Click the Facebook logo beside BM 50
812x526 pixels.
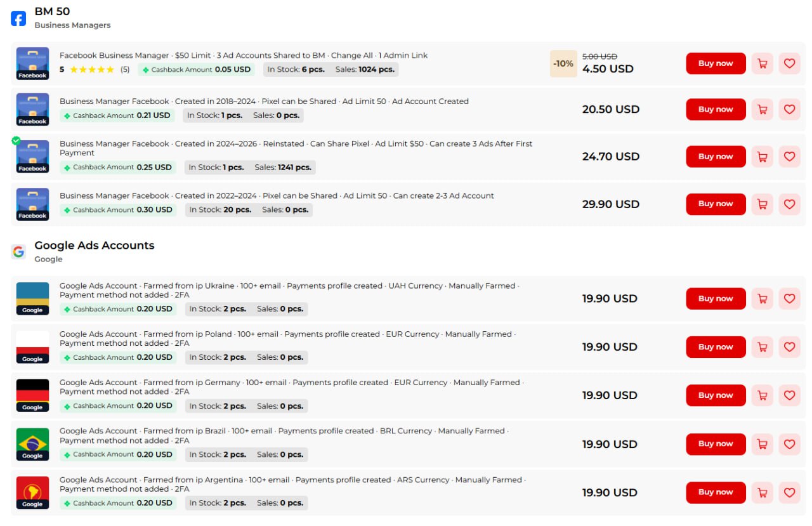pos(18,18)
